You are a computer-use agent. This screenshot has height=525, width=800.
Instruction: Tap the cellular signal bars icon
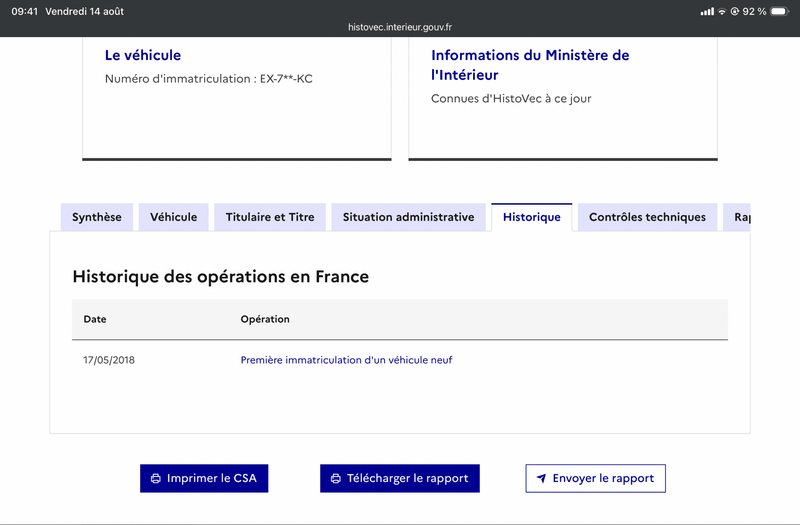pyautogui.click(x=707, y=11)
